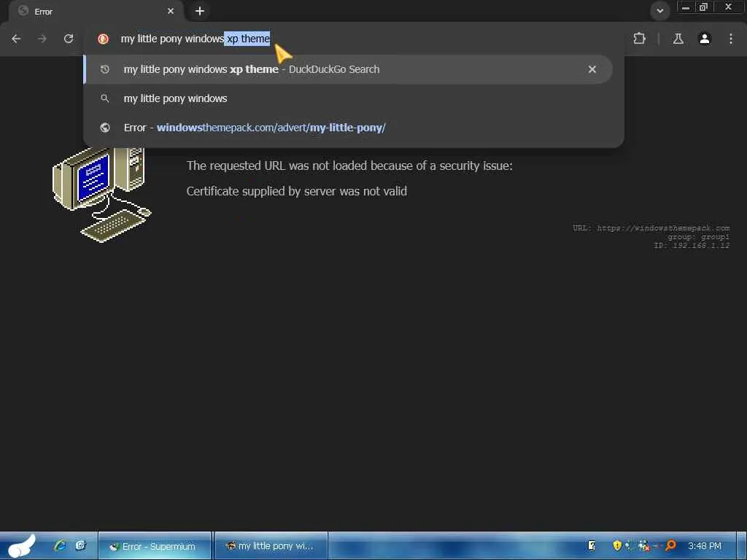This screenshot has height=560, width=747.
Task: Click the orange magnifier tray icon
Action: coord(671,545)
